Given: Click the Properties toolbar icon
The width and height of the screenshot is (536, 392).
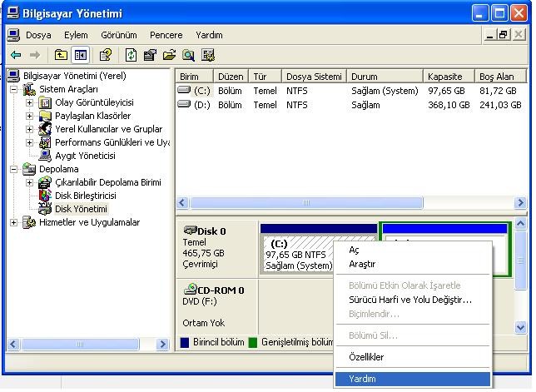Looking at the screenshot, I should (151, 55).
